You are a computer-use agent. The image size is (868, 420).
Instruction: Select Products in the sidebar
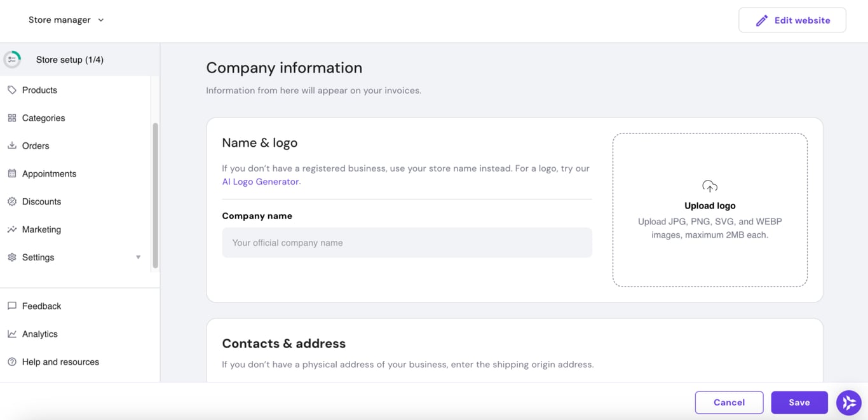(x=39, y=90)
